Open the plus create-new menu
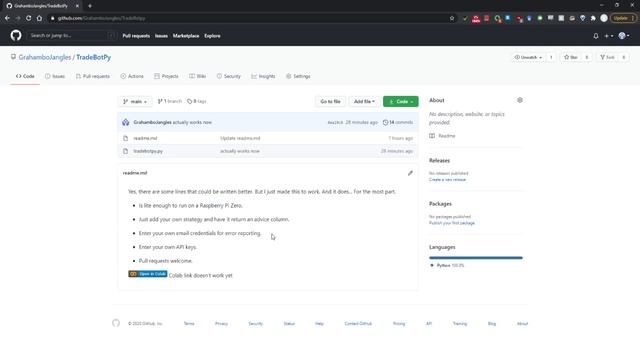This screenshot has height=360, width=640. tap(609, 36)
